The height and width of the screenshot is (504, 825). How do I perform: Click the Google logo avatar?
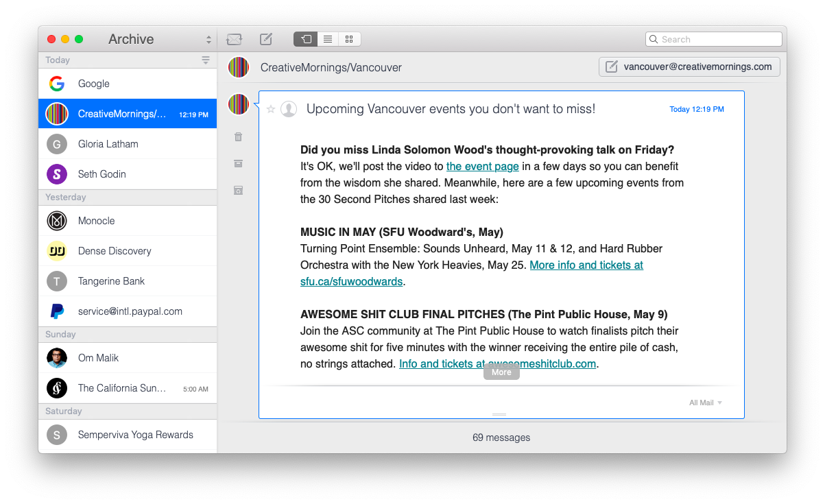[x=57, y=84]
